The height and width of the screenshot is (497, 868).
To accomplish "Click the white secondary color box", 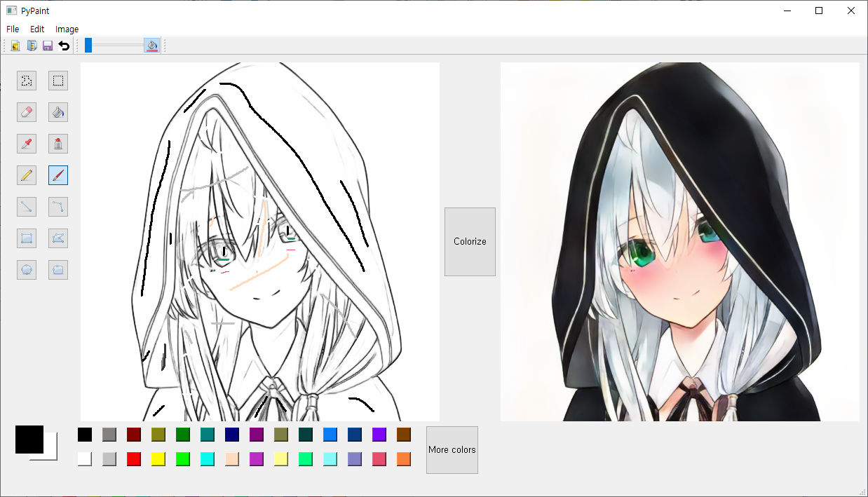I will pos(50,453).
